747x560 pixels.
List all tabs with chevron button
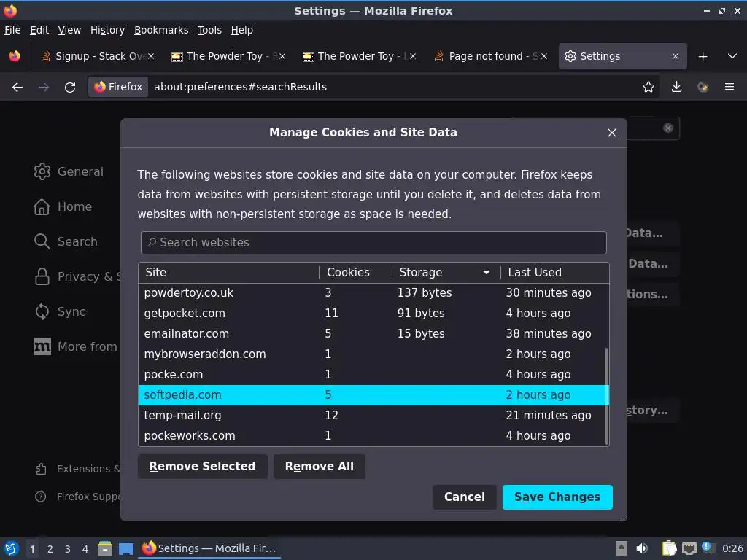pos(732,56)
